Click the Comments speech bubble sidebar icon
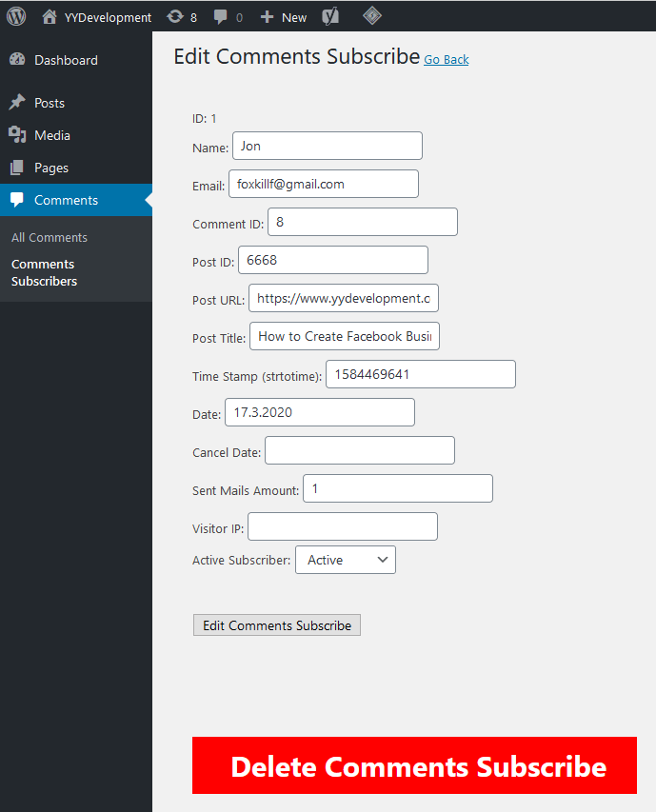This screenshot has width=656, height=812. (x=17, y=200)
